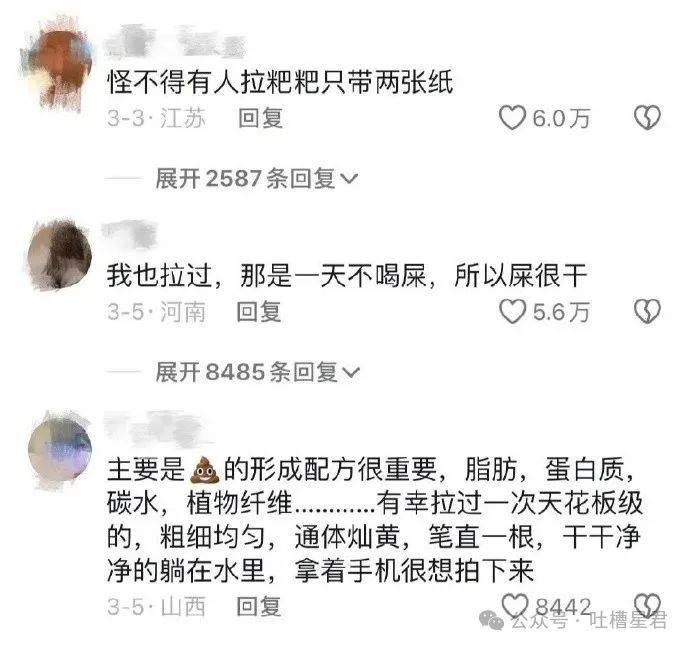Reply to the Henan comment
The image size is (690, 648).
259,312
